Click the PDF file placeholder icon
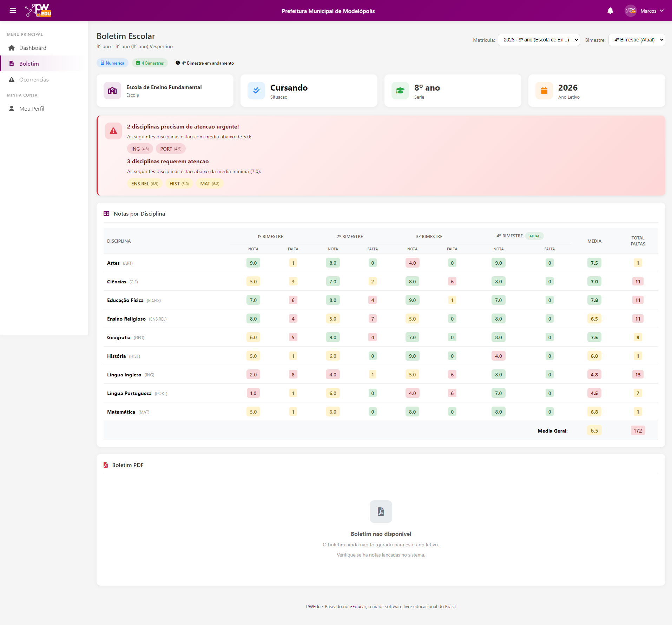The height and width of the screenshot is (625, 672). tap(381, 511)
